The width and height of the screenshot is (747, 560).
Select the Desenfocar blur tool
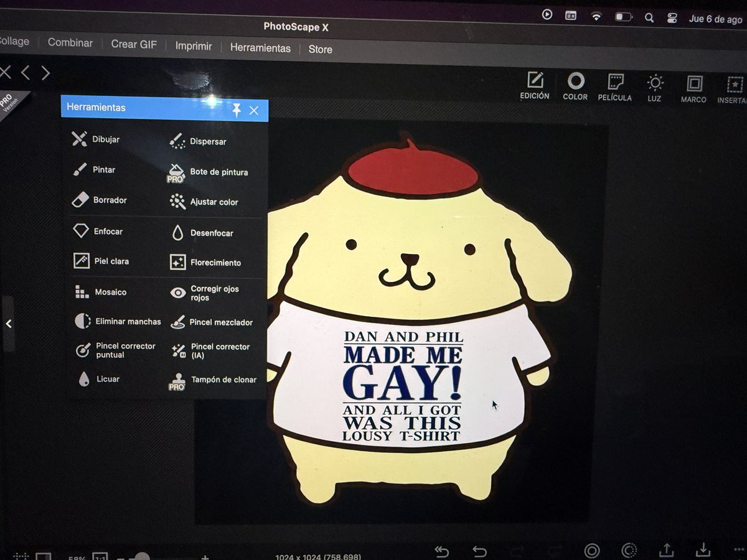(x=202, y=233)
